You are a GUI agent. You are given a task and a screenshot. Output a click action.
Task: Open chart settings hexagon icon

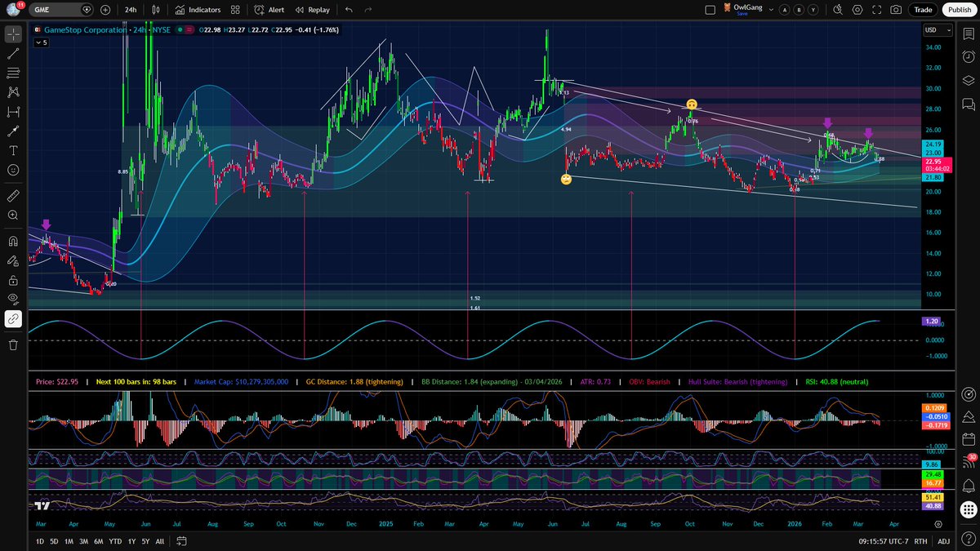coord(857,10)
